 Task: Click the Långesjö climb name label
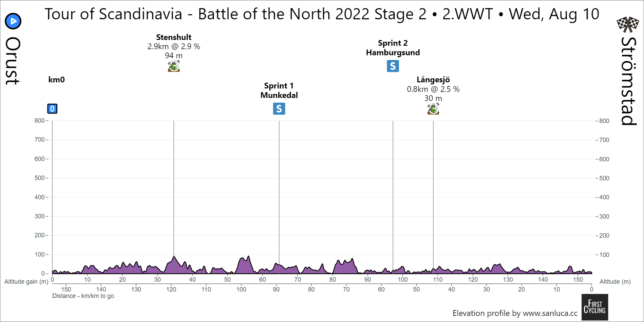pyautogui.click(x=433, y=80)
